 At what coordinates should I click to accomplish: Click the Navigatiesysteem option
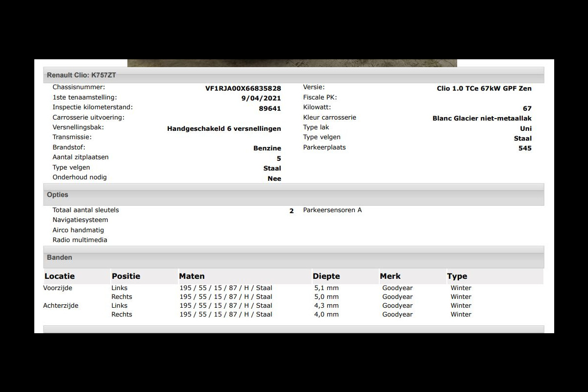pos(80,220)
